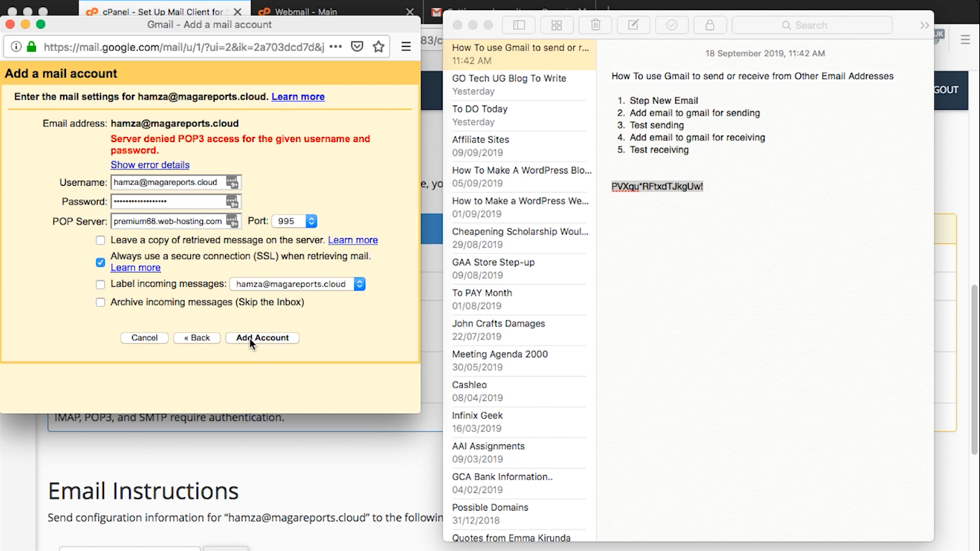Open the 'GAA Store Step-up' note
The width and height of the screenshot is (980, 551).
coord(519,269)
